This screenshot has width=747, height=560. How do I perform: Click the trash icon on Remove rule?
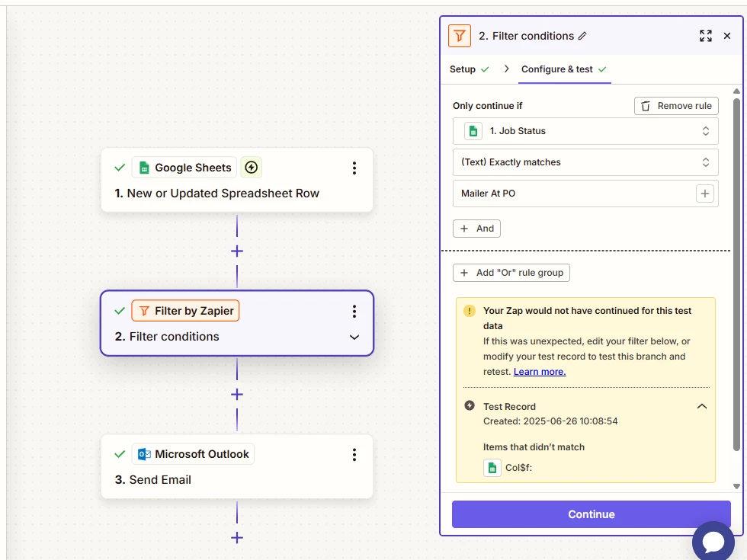(x=646, y=106)
